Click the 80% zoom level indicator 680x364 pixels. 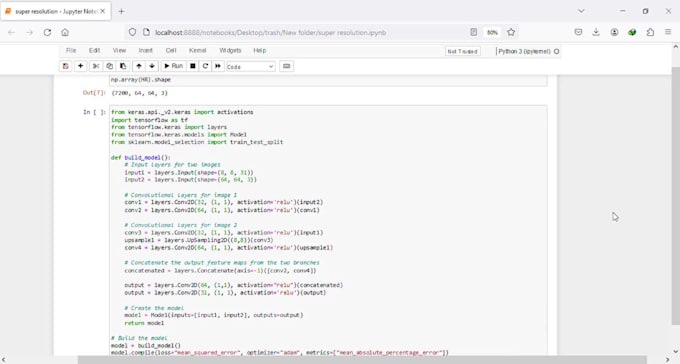pos(492,33)
